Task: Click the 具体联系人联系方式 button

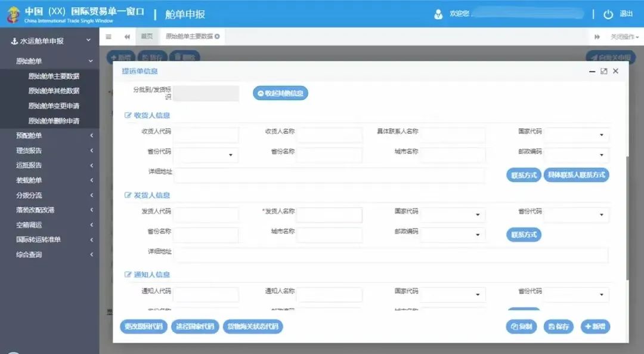Action: point(576,175)
